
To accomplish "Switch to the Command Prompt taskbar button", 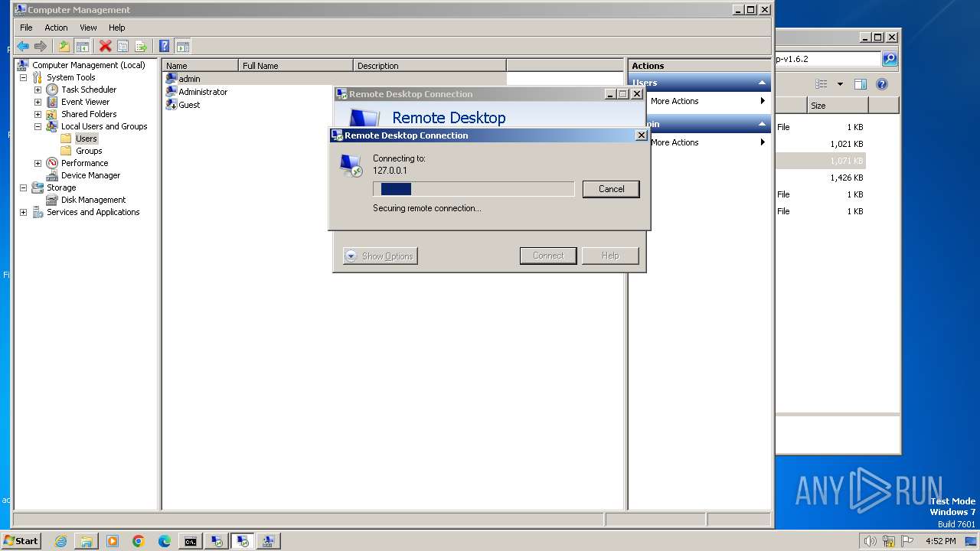I will [x=191, y=541].
